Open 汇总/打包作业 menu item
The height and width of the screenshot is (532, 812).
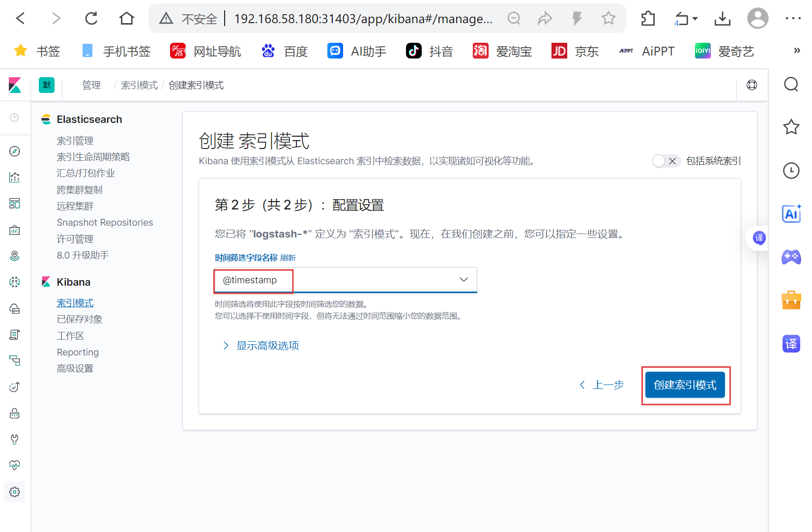click(x=86, y=173)
